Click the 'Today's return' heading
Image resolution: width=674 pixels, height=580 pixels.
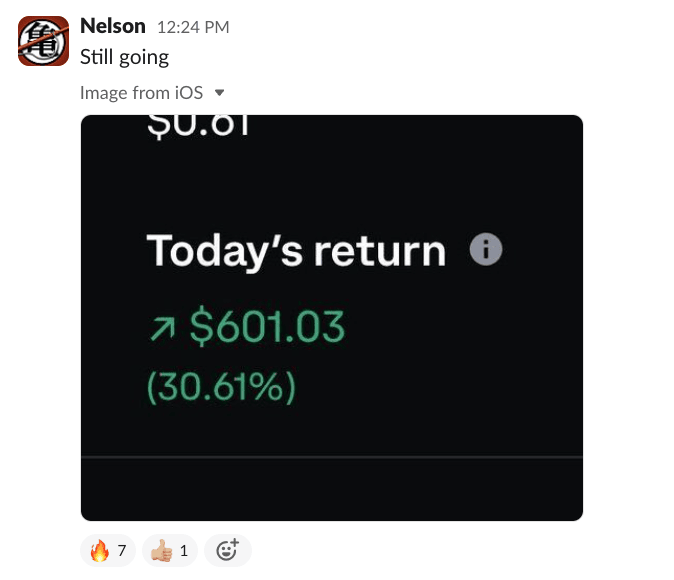(296, 251)
